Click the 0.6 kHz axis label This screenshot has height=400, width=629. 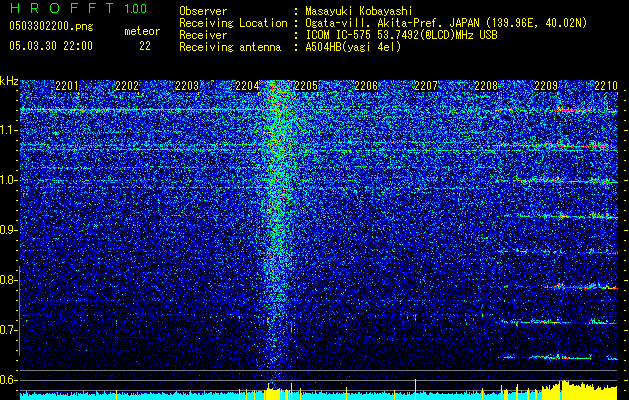[9, 380]
